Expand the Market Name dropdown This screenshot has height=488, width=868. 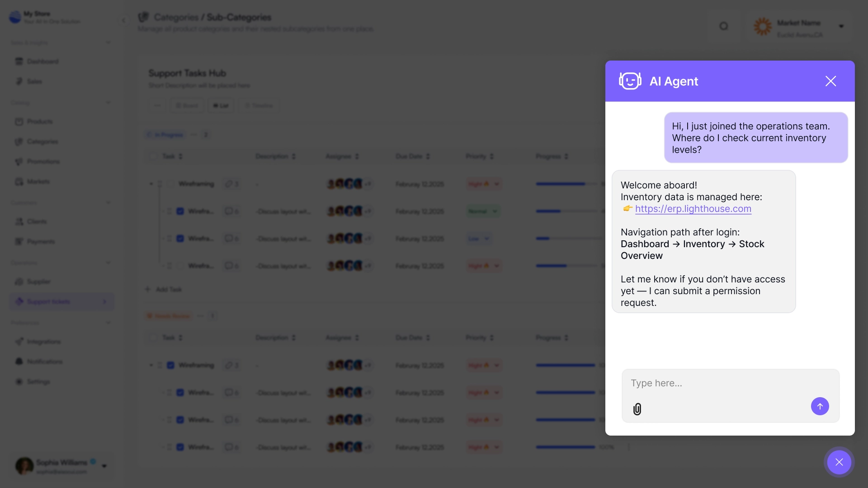(x=841, y=26)
